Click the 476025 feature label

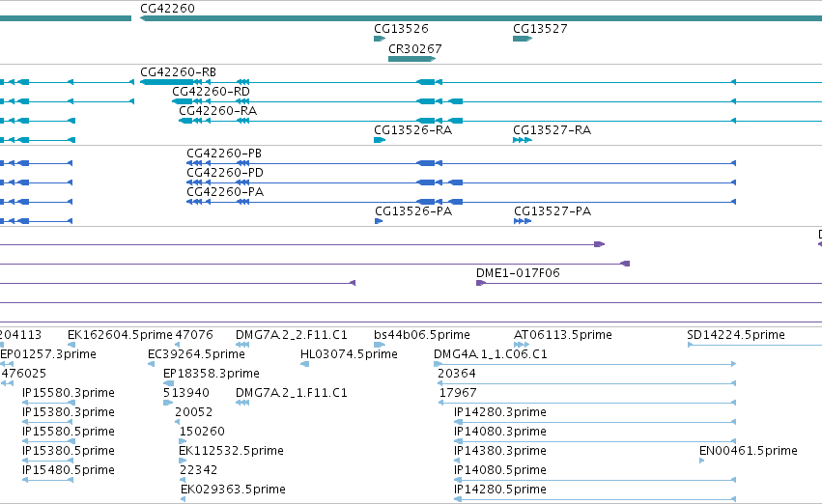tap(24, 374)
